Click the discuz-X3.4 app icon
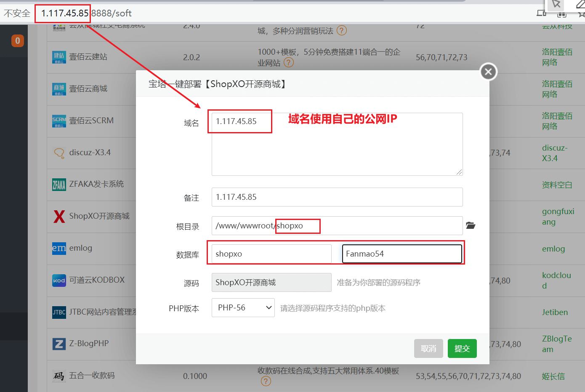 (59, 153)
